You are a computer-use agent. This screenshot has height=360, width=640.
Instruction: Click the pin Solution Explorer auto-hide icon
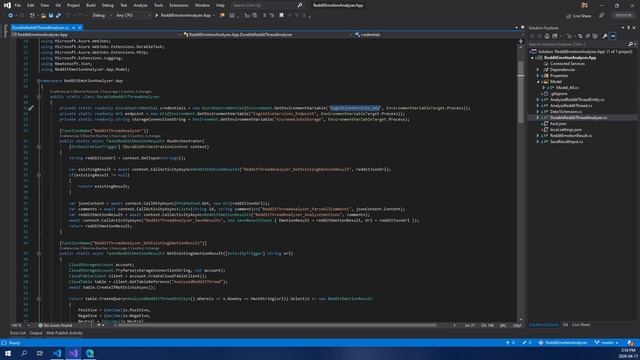click(629, 28)
